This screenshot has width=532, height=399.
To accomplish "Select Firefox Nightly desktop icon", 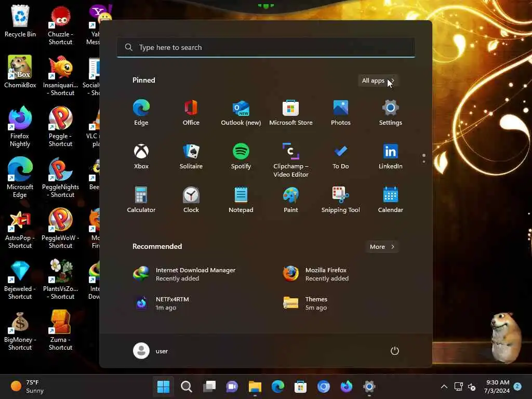I will pos(20,127).
